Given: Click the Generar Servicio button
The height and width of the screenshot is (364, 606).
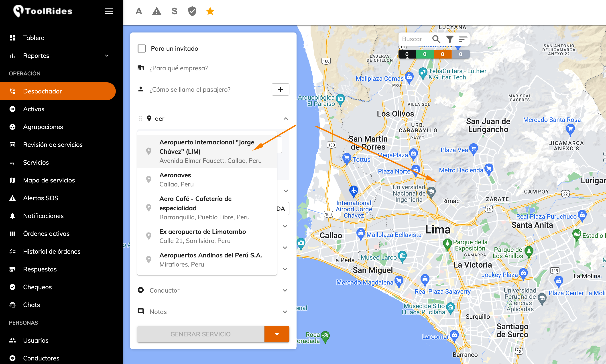Looking at the screenshot, I should tap(201, 334).
